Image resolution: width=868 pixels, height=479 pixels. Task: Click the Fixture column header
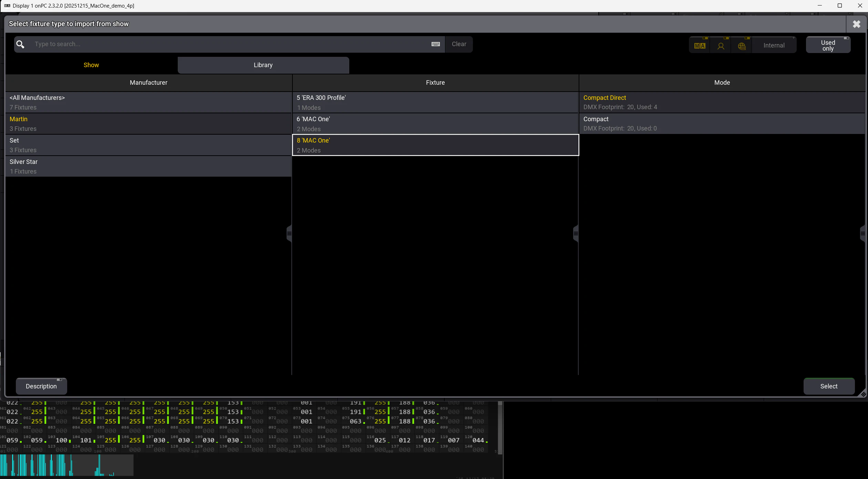435,83
